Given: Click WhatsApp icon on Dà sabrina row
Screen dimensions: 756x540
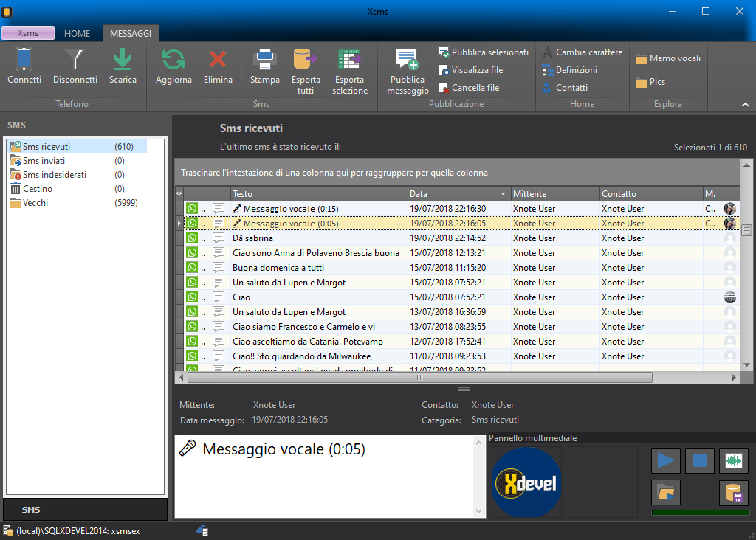Looking at the screenshot, I should click(192, 238).
